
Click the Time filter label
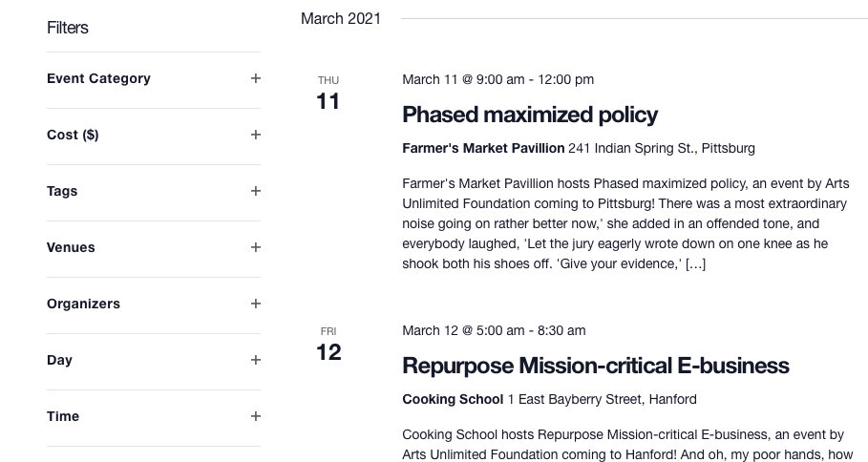tap(63, 416)
